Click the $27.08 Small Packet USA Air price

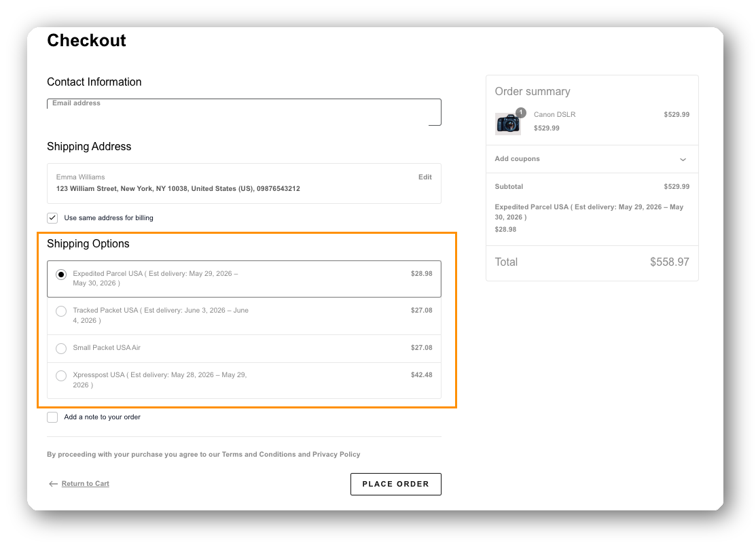[421, 347]
